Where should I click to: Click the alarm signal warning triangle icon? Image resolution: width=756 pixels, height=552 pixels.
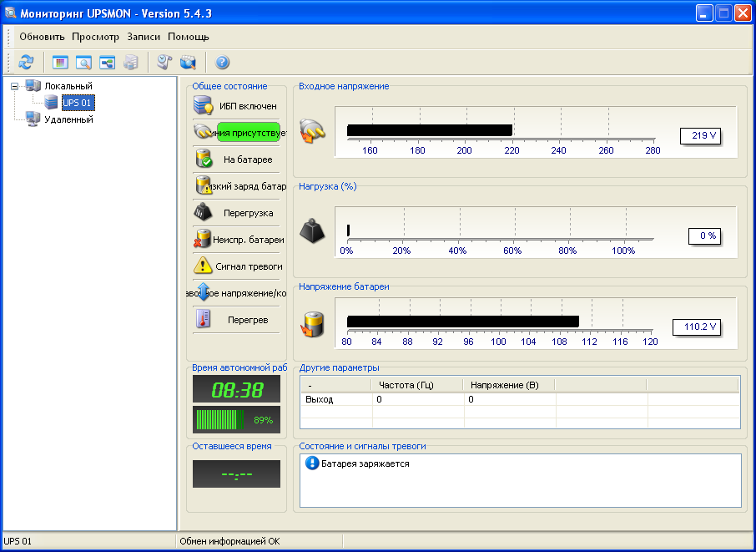tap(203, 266)
